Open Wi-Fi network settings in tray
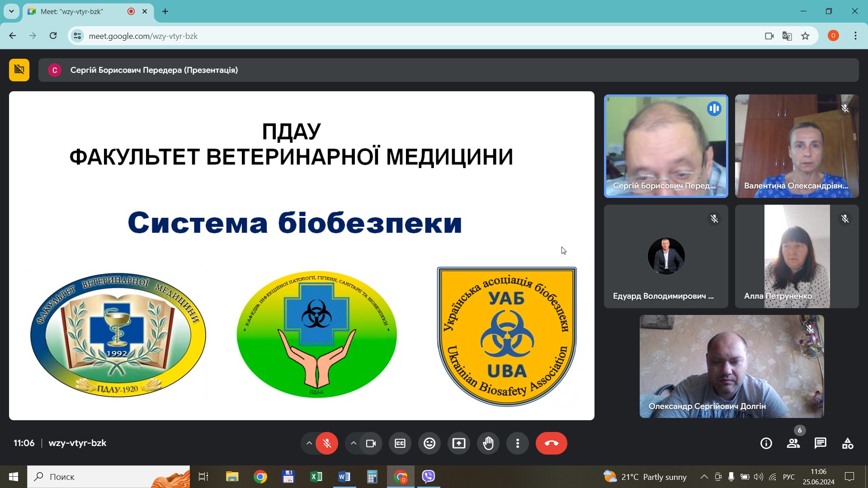868x488 pixels. (773, 477)
